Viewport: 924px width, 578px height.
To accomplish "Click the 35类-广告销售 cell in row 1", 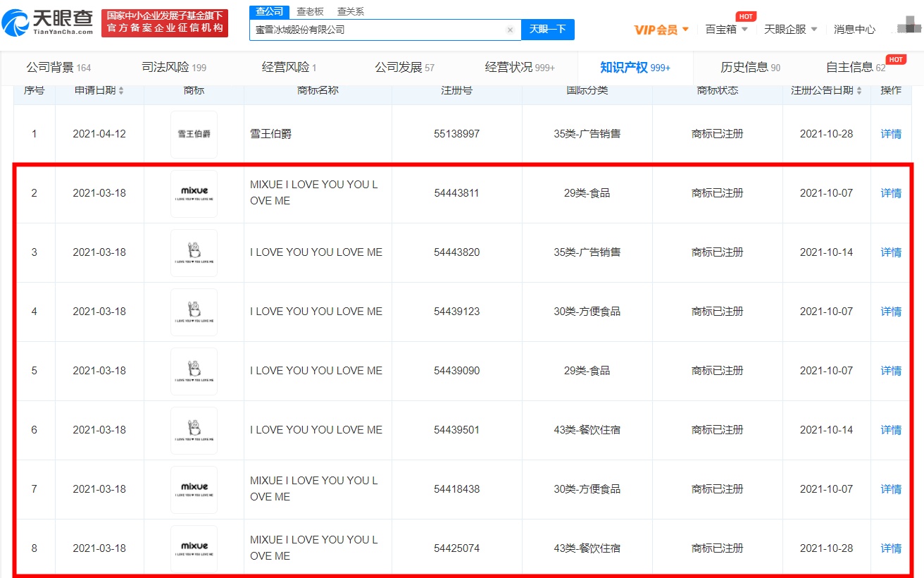I will click(x=587, y=134).
